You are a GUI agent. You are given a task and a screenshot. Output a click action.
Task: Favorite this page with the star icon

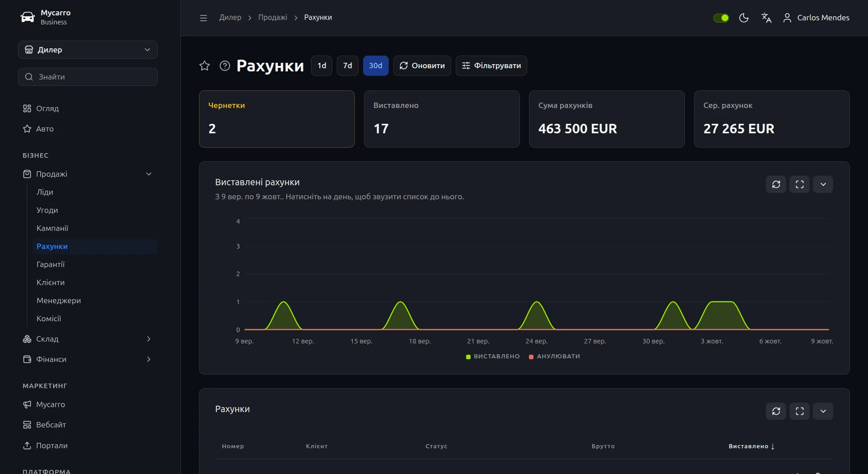(x=205, y=66)
